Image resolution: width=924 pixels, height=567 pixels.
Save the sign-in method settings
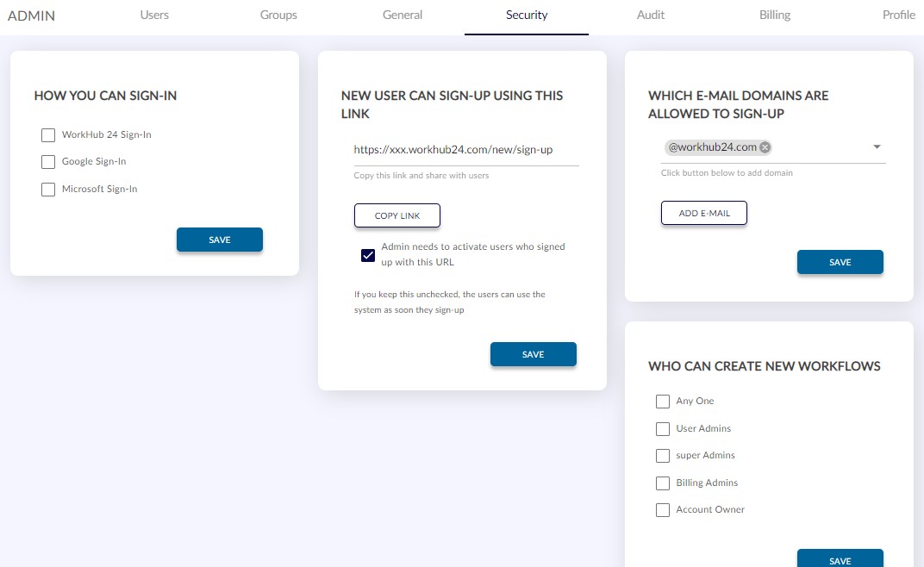[x=220, y=240]
